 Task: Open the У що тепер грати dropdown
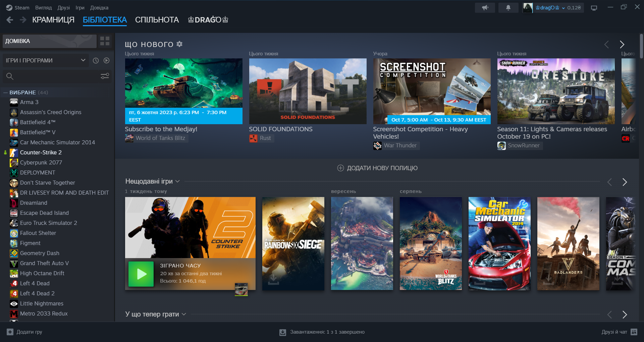coord(184,314)
